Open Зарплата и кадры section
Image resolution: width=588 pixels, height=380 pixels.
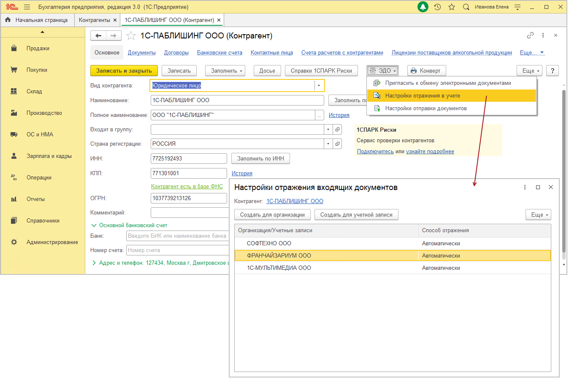pyautogui.click(x=49, y=156)
